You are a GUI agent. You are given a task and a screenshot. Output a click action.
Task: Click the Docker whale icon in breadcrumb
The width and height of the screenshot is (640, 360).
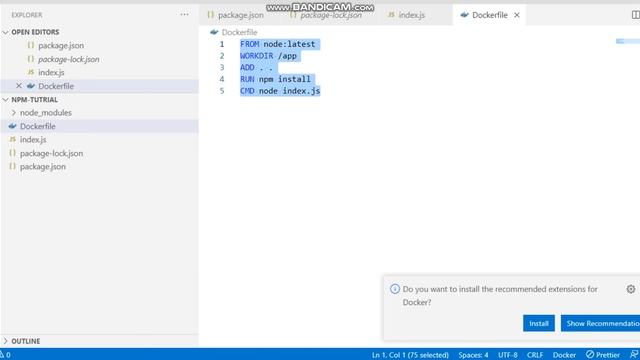(214, 32)
